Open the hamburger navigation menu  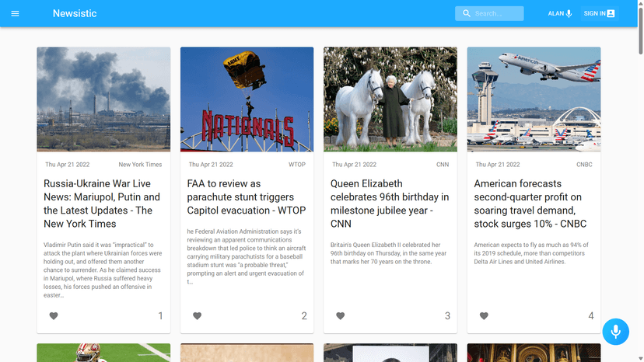tap(15, 13)
